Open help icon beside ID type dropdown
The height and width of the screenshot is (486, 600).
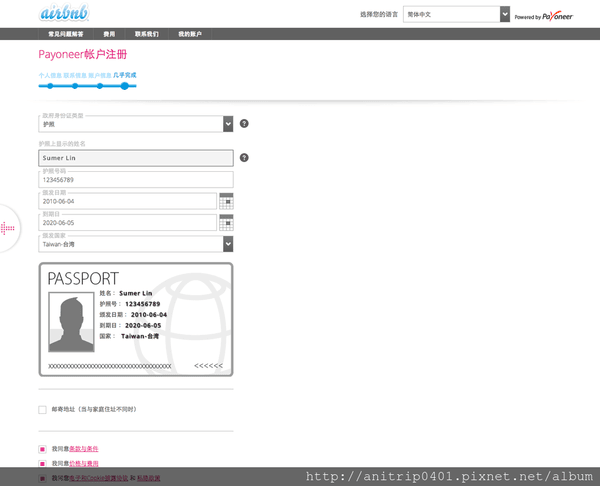click(x=244, y=124)
